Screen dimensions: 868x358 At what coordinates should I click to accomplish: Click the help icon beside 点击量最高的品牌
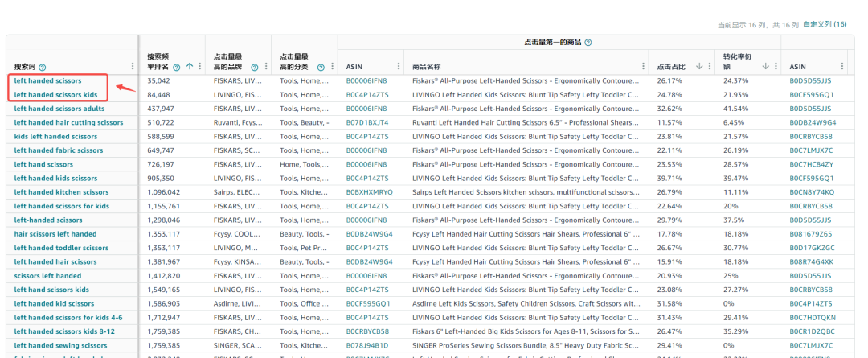pos(255,67)
